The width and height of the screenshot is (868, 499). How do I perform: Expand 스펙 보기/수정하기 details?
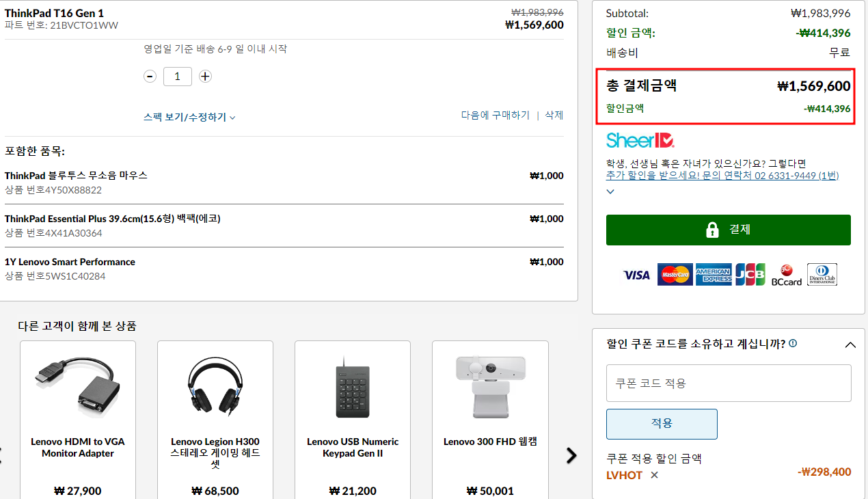coord(189,117)
